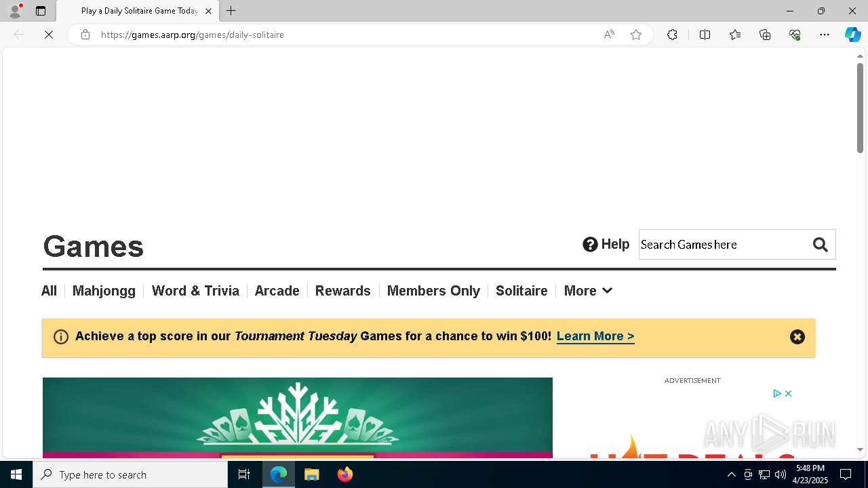
Task: Open the network status icon
Action: (764, 474)
